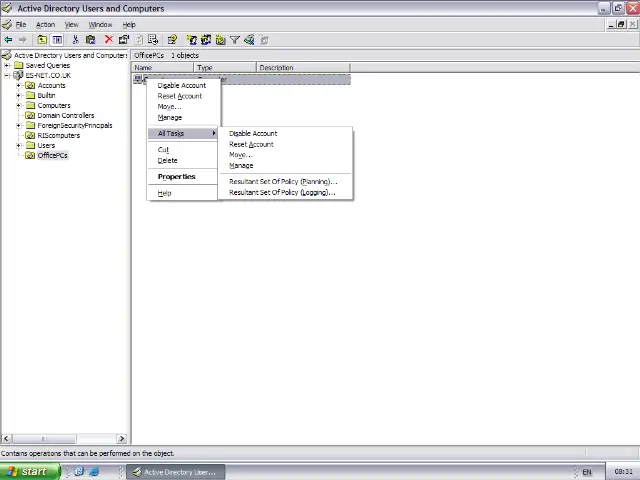Expand the Builtin tree node
This screenshot has width=640, height=480.
click(x=18, y=96)
